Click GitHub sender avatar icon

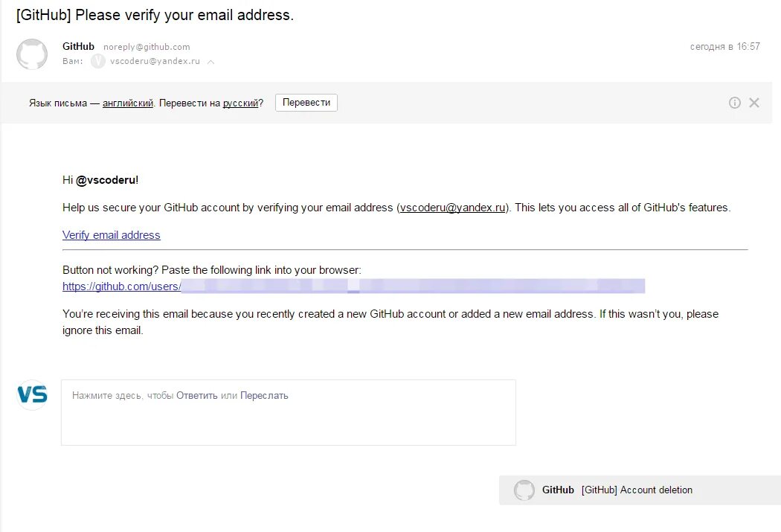(x=32, y=54)
